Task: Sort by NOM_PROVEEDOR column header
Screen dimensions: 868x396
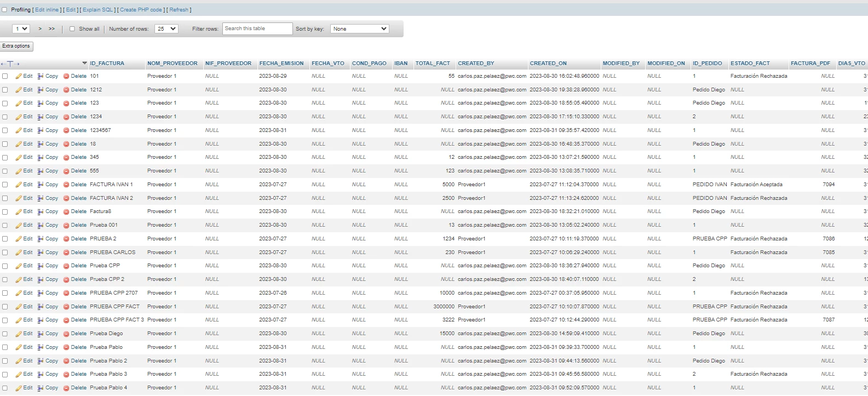Action: pyautogui.click(x=173, y=64)
